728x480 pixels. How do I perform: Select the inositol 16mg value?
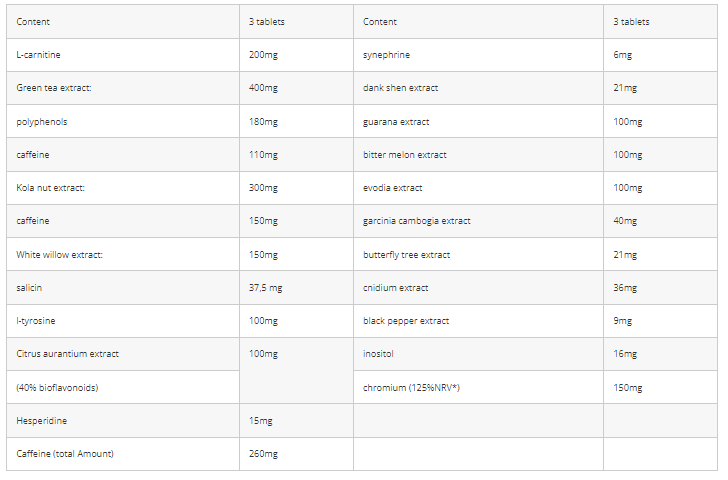625,354
